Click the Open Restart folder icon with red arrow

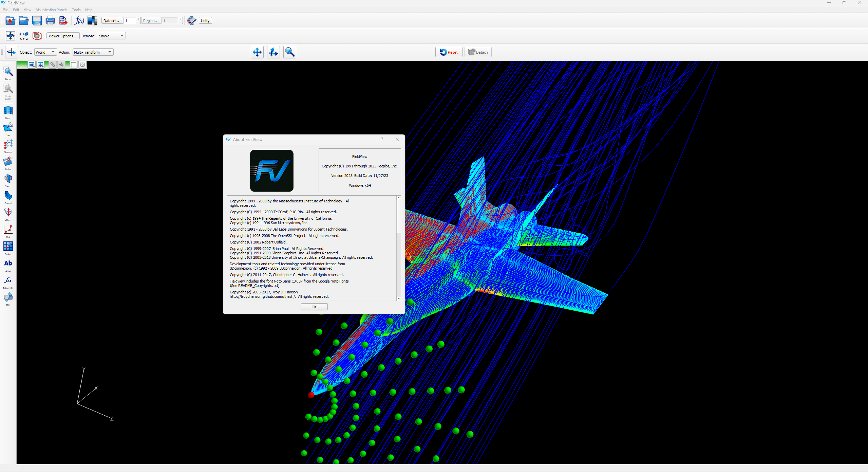point(10,21)
